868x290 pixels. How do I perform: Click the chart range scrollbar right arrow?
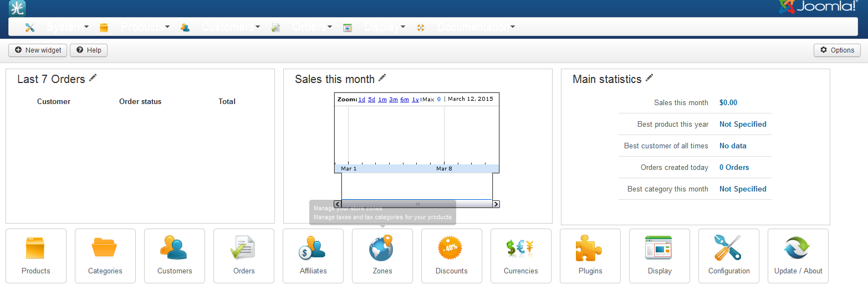496,204
